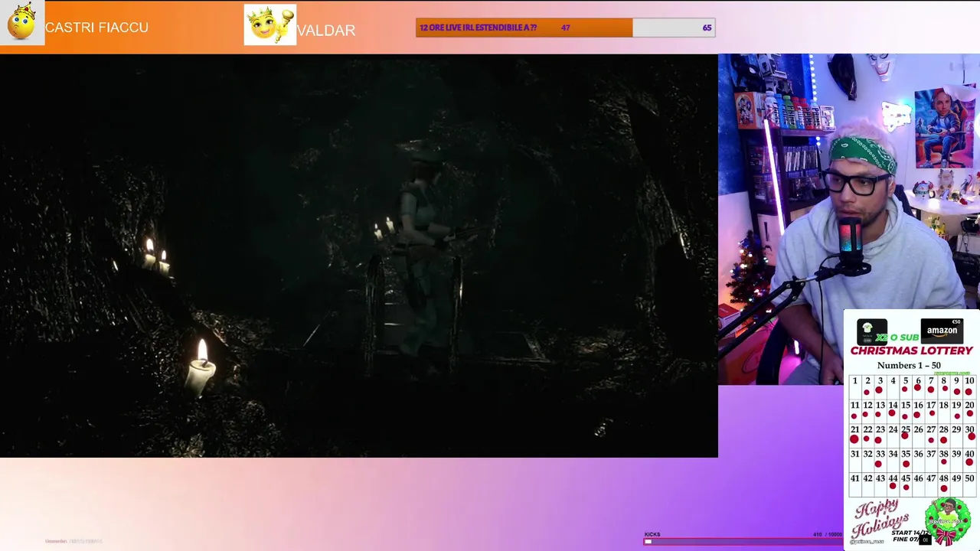Image resolution: width=980 pixels, height=551 pixels.
Task: Click lottery number 31 cell
Action: tap(854, 459)
